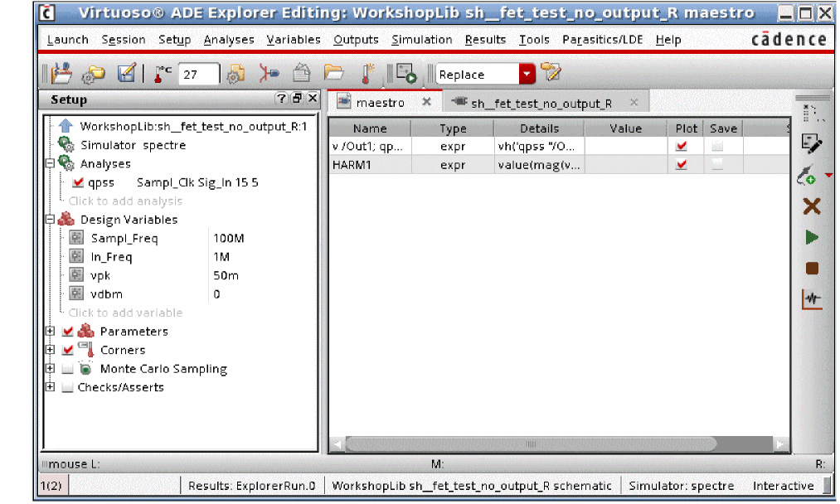Open the small red arrow beside add-output icon
The width and height of the screenshot is (840, 504).
click(x=828, y=175)
